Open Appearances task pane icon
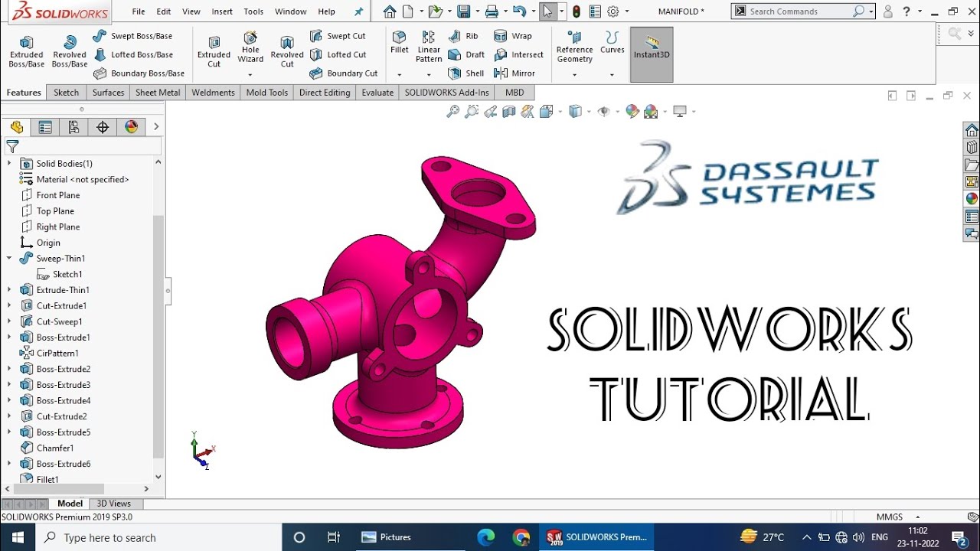 pos(972,198)
